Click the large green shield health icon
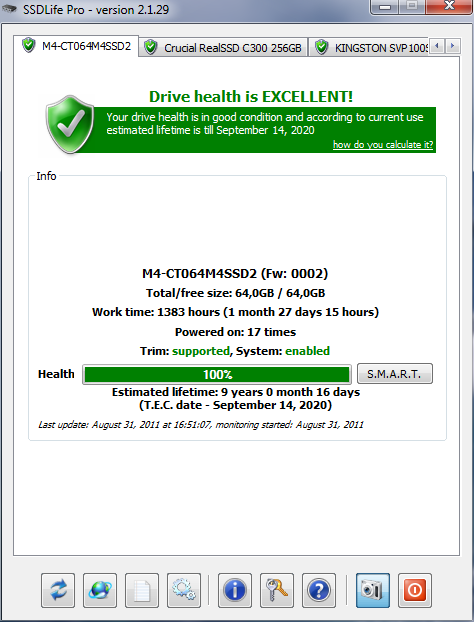474x622 pixels. pos(70,125)
